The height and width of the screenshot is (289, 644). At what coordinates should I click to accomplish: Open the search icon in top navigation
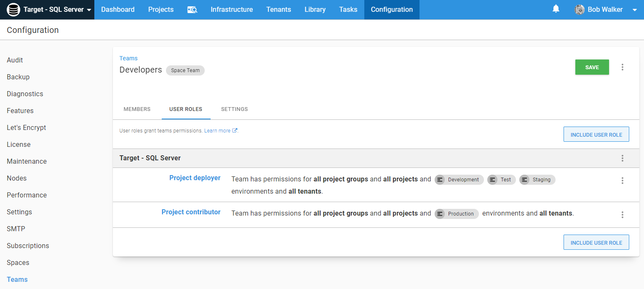point(192,10)
